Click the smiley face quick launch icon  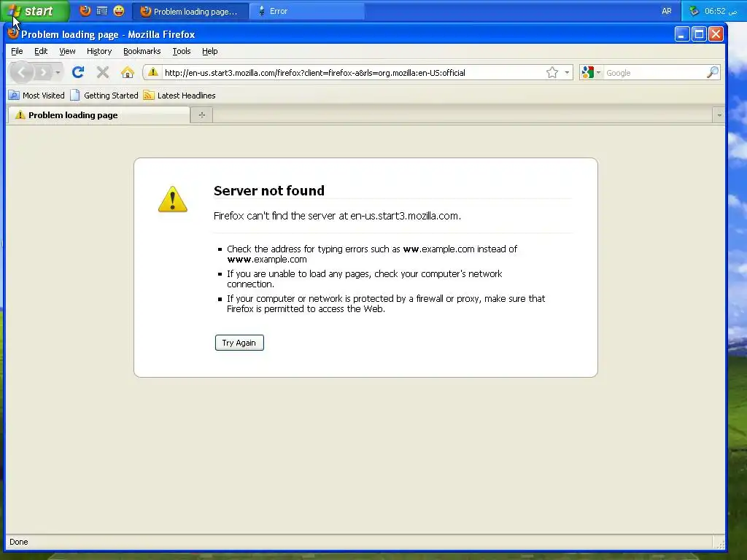pos(119,10)
